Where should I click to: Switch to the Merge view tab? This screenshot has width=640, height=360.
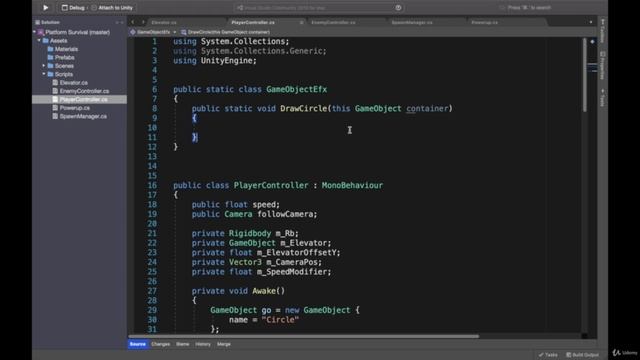[224, 344]
